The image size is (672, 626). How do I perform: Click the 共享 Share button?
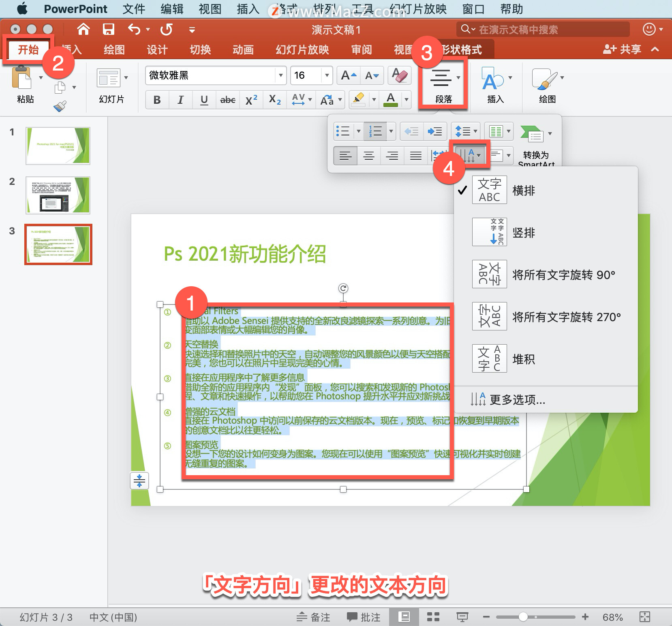point(622,49)
